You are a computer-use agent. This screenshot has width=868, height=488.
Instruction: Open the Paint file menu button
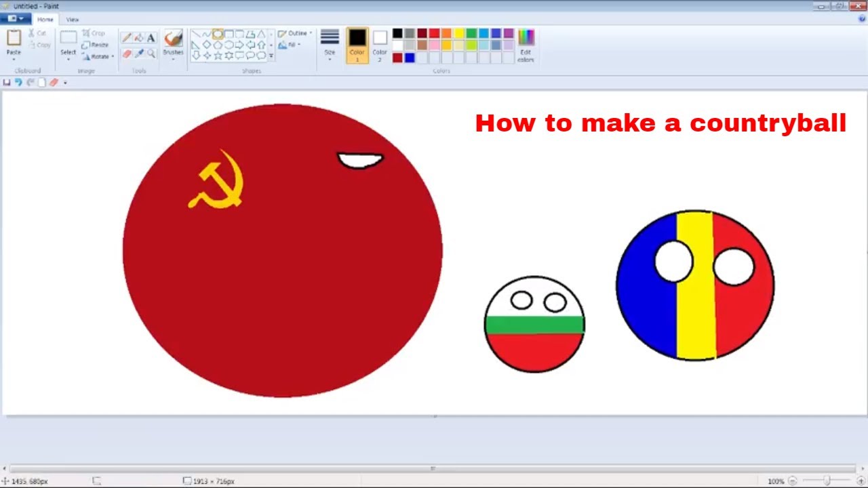click(x=14, y=19)
